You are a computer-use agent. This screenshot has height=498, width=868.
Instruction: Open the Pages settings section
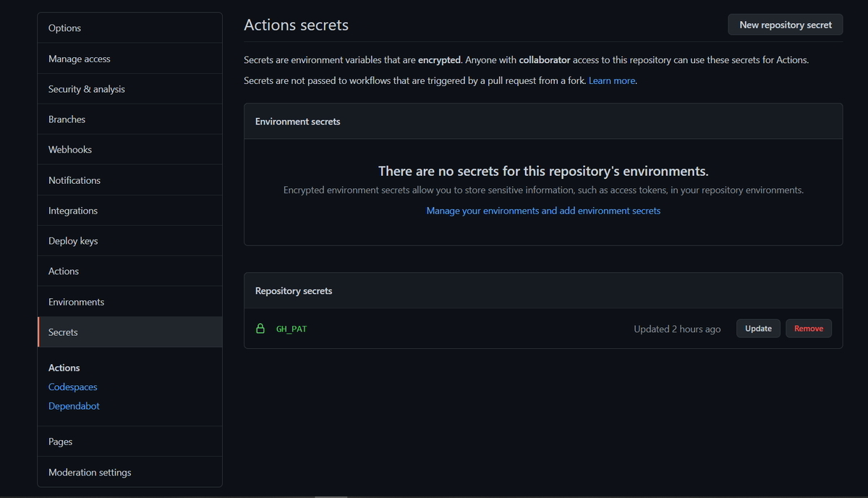60,441
